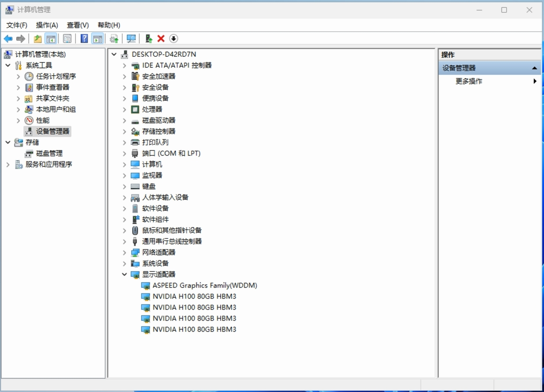The image size is (544, 392).
Task: Open the 操作(A) menu
Action: point(47,25)
